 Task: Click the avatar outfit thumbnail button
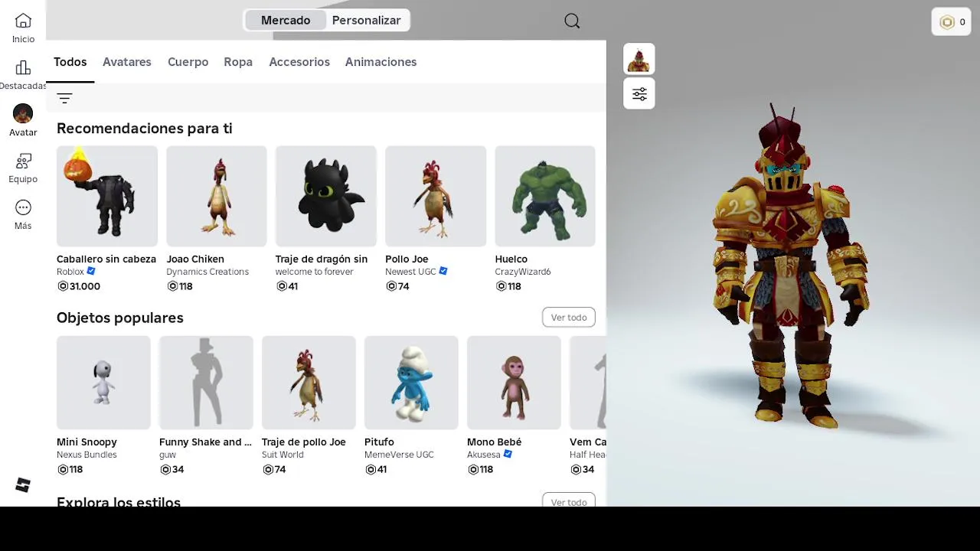[x=639, y=59]
